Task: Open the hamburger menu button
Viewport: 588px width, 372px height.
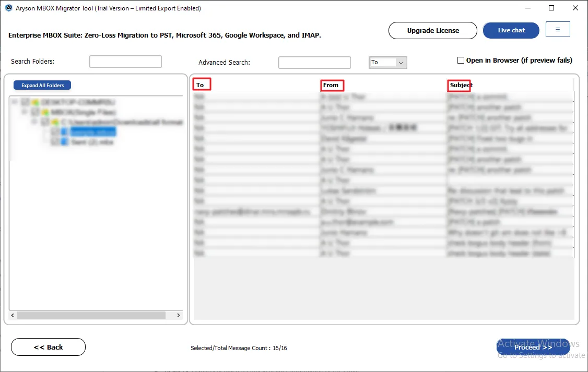Action: (x=558, y=30)
